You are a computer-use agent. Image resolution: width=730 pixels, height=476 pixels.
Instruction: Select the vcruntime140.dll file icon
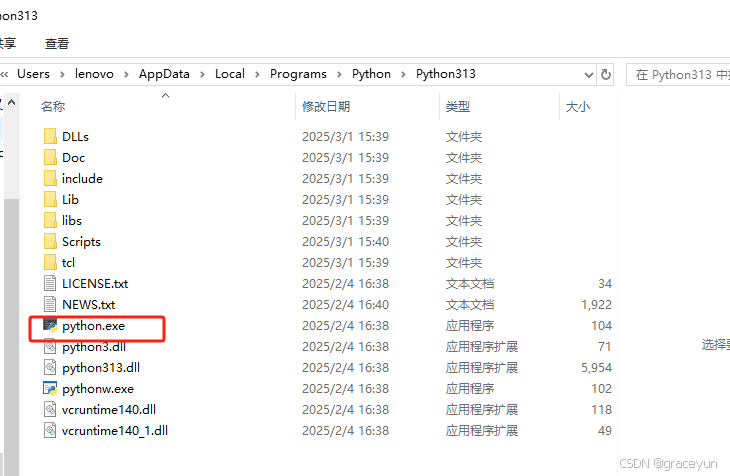pos(50,409)
